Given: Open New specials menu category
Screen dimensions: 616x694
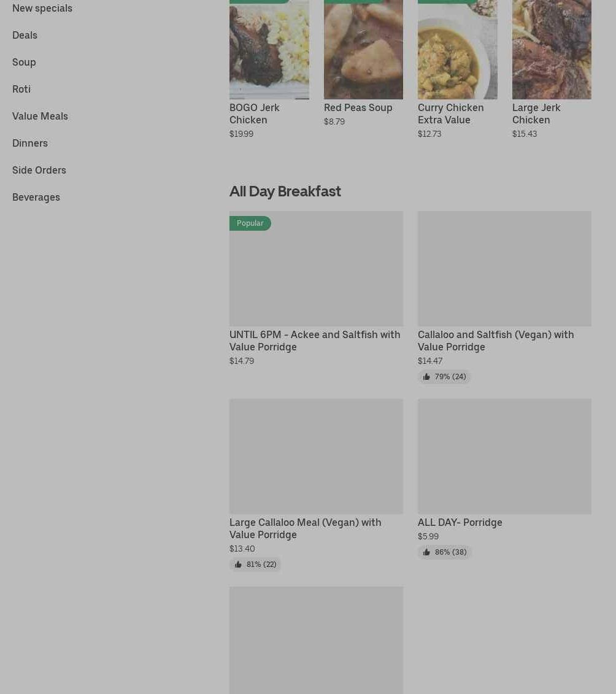Looking at the screenshot, I should (x=42, y=8).
